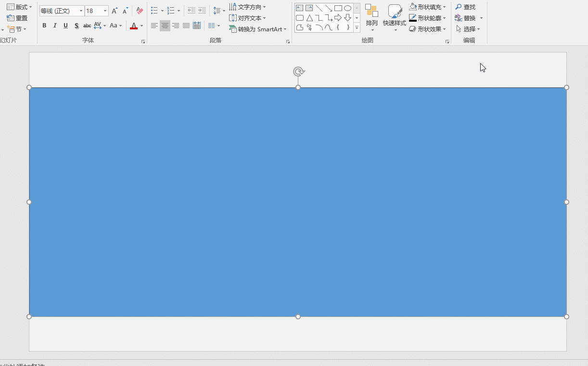
Task: Open 选择 select menu
Action: click(x=468, y=29)
